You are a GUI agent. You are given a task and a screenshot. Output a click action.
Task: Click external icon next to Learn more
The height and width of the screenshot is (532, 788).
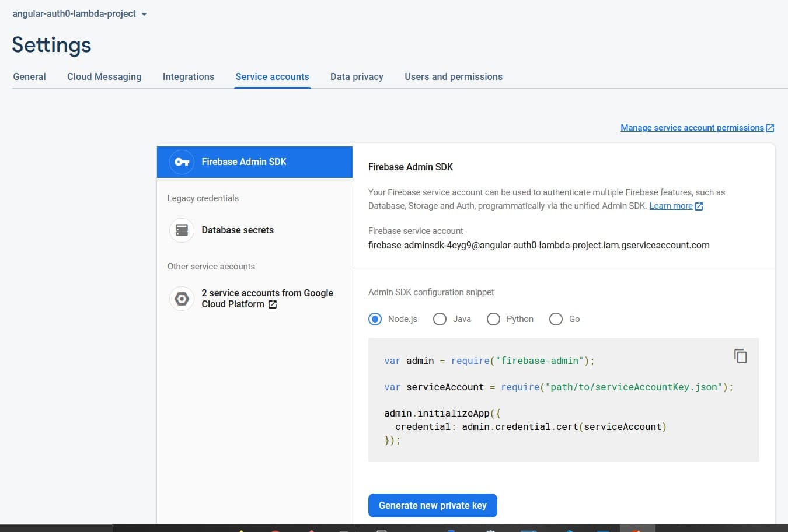click(x=699, y=206)
